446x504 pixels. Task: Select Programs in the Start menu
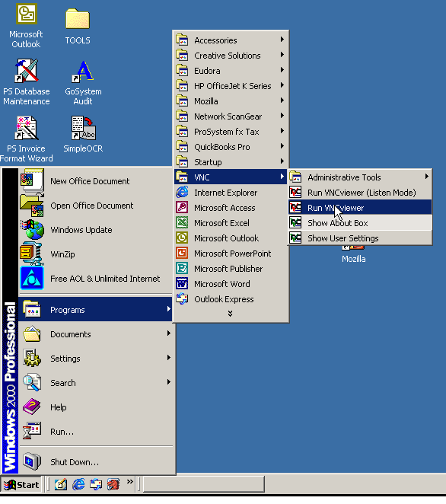pos(96,310)
